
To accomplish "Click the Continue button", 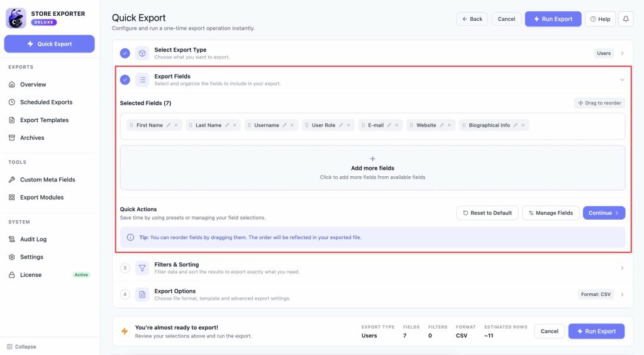I will (604, 213).
